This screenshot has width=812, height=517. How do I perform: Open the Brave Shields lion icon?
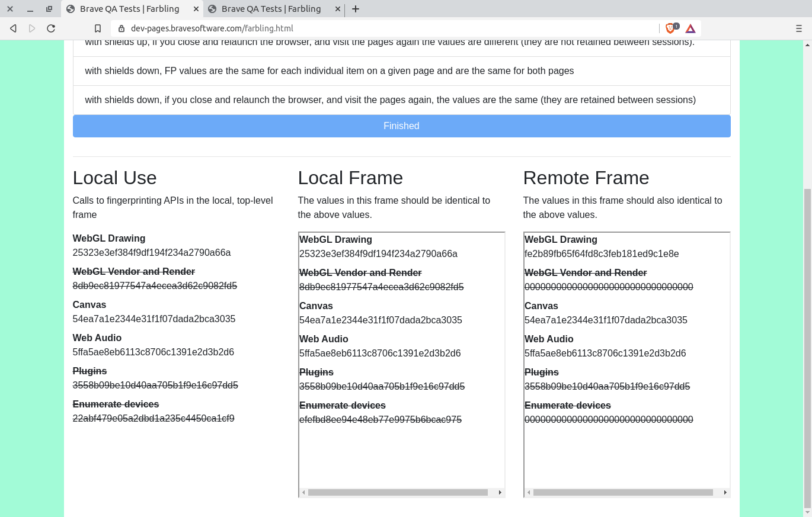tap(670, 28)
